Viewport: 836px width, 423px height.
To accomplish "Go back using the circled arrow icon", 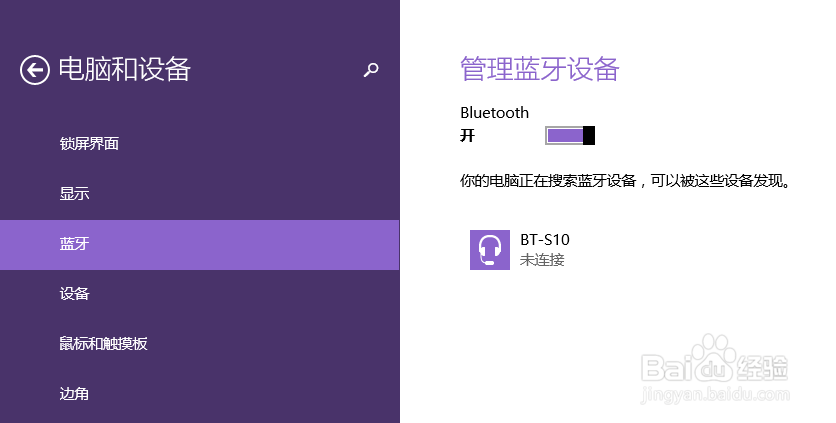I will [35, 70].
